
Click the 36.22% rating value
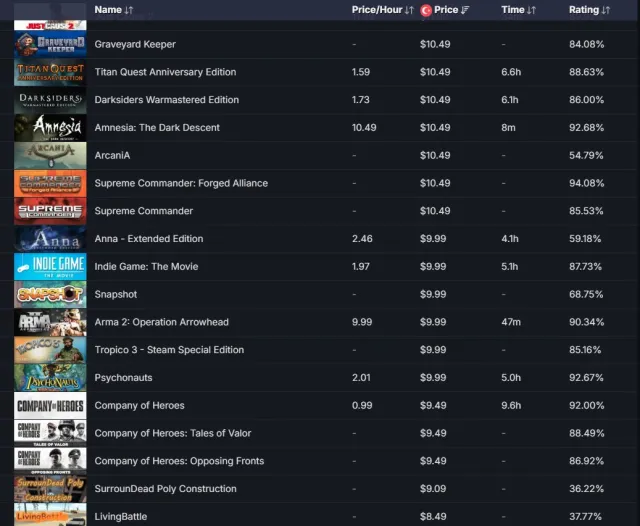[587, 488]
